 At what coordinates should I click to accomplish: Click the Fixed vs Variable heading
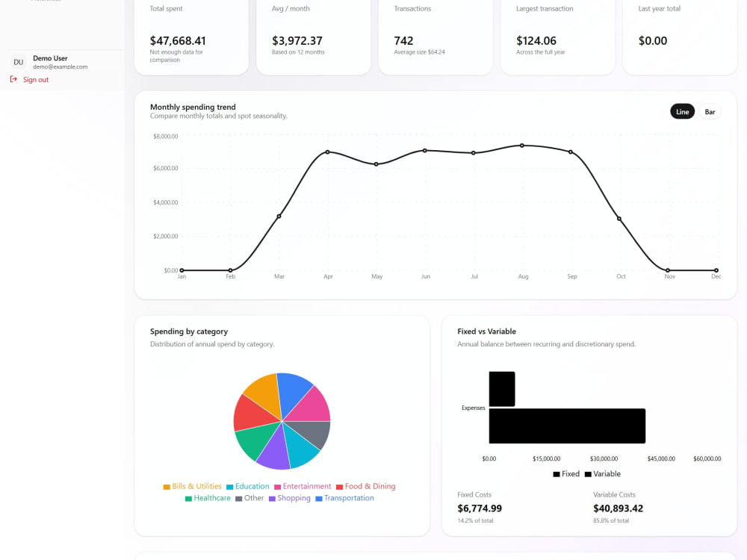[486, 332]
